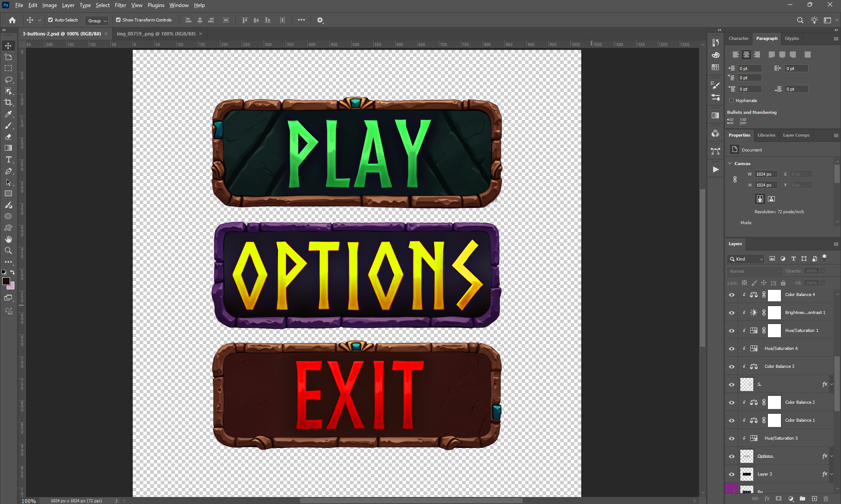Viewport: 841px width, 504px height.
Task: Switch to img_00759_.png document tab
Action: point(156,34)
